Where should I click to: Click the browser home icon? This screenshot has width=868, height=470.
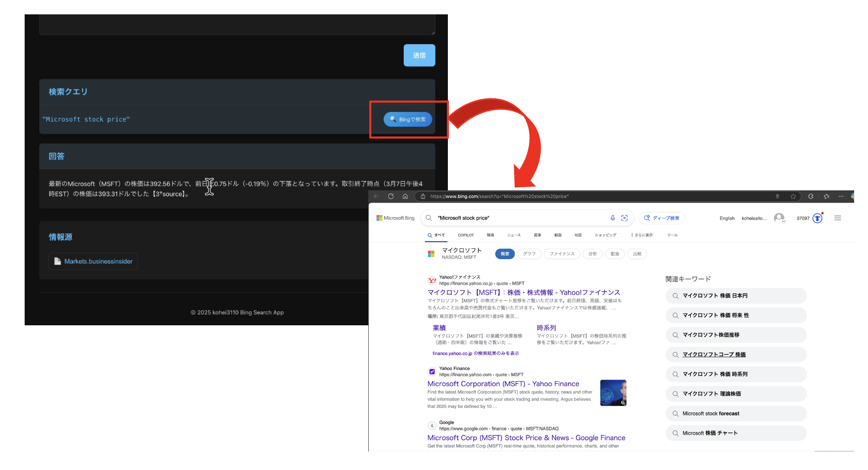405,196
